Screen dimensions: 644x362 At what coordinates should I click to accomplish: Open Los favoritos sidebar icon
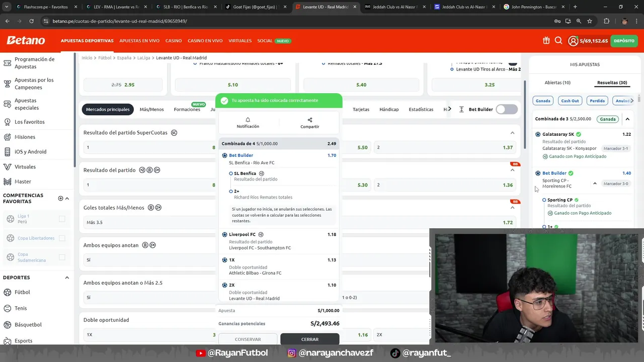point(8,122)
